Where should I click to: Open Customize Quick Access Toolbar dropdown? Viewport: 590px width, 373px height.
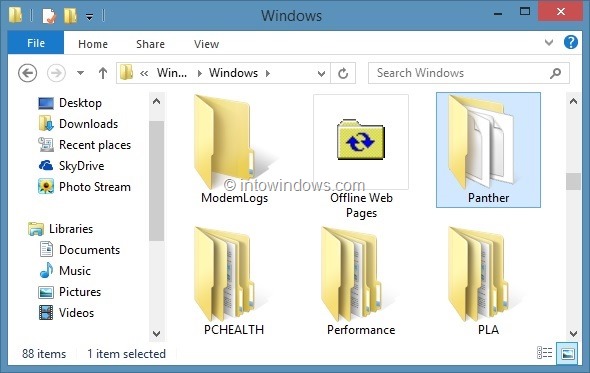click(90, 17)
